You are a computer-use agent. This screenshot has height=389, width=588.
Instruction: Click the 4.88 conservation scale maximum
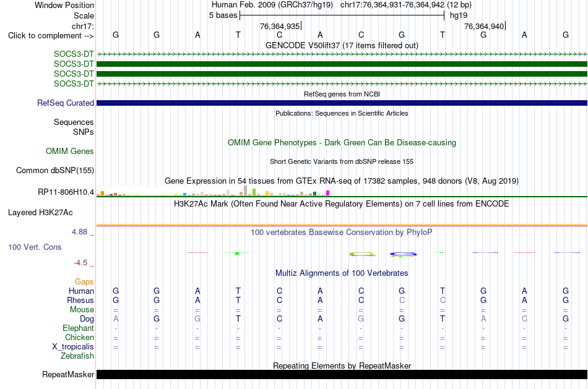(x=79, y=232)
